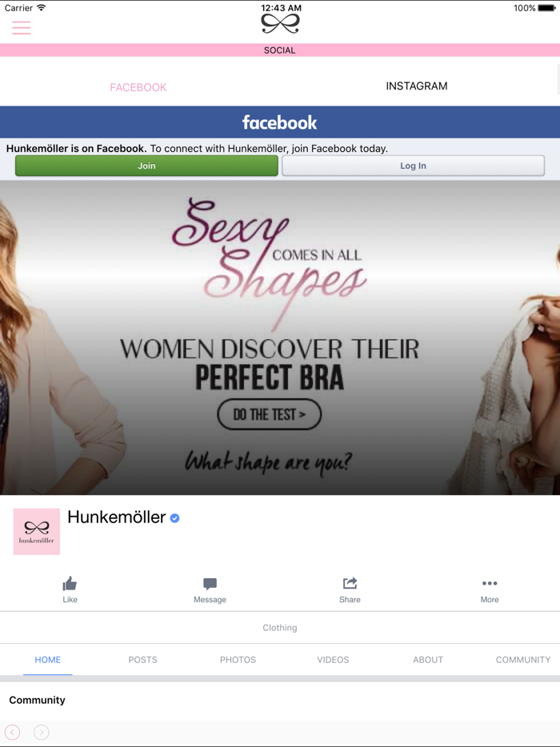
Task: Tap the Like thumbs-up icon
Action: click(70, 585)
